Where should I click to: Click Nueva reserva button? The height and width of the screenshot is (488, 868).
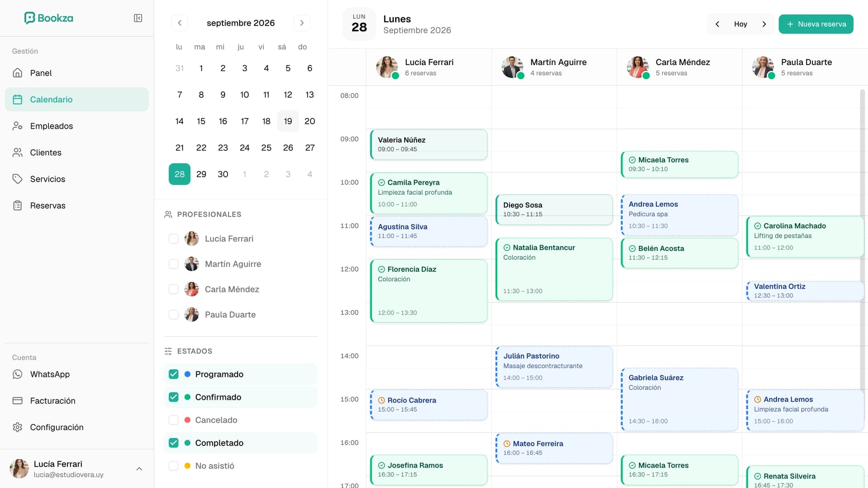tap(816, 24)
